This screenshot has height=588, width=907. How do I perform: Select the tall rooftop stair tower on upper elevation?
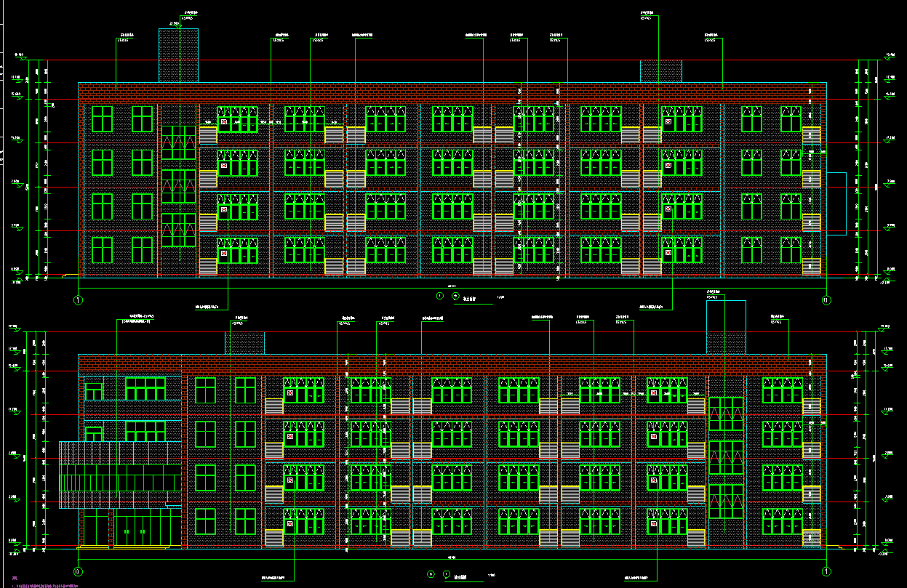pos(178,55)
